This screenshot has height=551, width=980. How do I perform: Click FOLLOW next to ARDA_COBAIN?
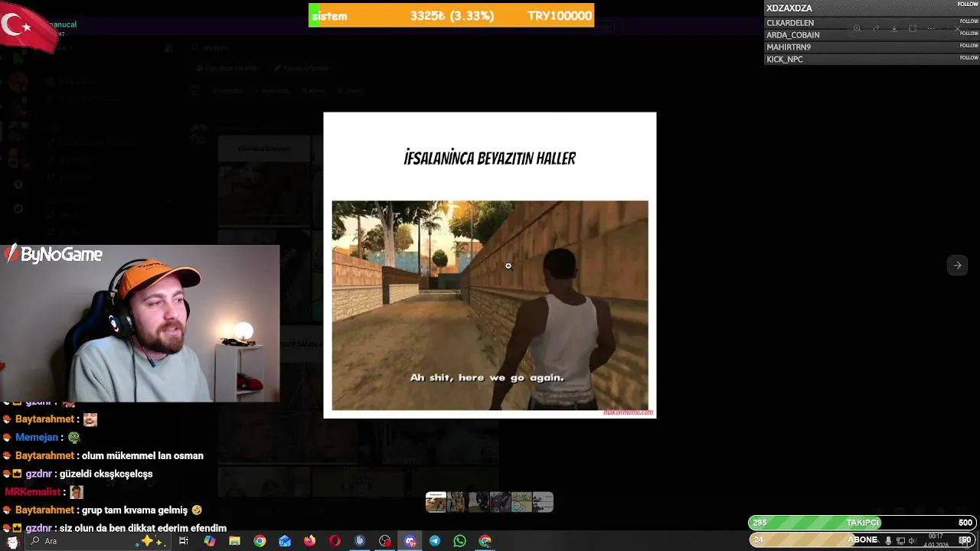pos(969,34)
